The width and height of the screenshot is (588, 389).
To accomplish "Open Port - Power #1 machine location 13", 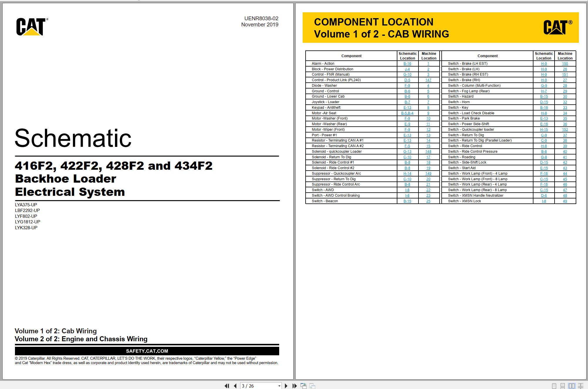I will point(428,135).
